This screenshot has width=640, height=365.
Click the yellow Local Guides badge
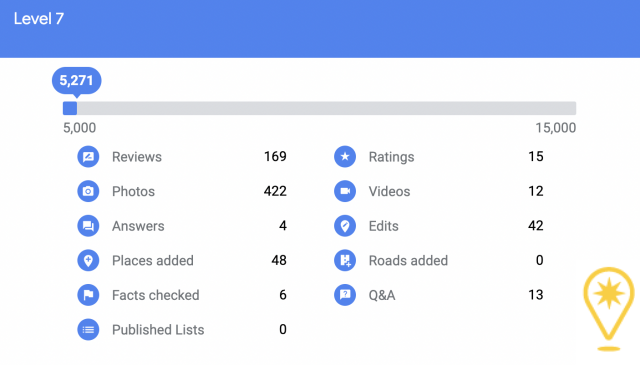[x=609, y=309]
